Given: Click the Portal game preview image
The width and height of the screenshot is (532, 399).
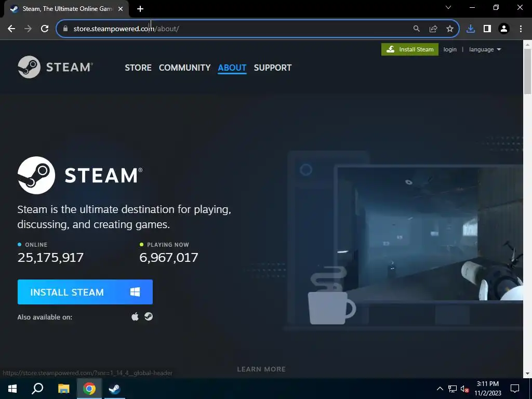Looking at the screenshot, I should click(x=430, y=234).
